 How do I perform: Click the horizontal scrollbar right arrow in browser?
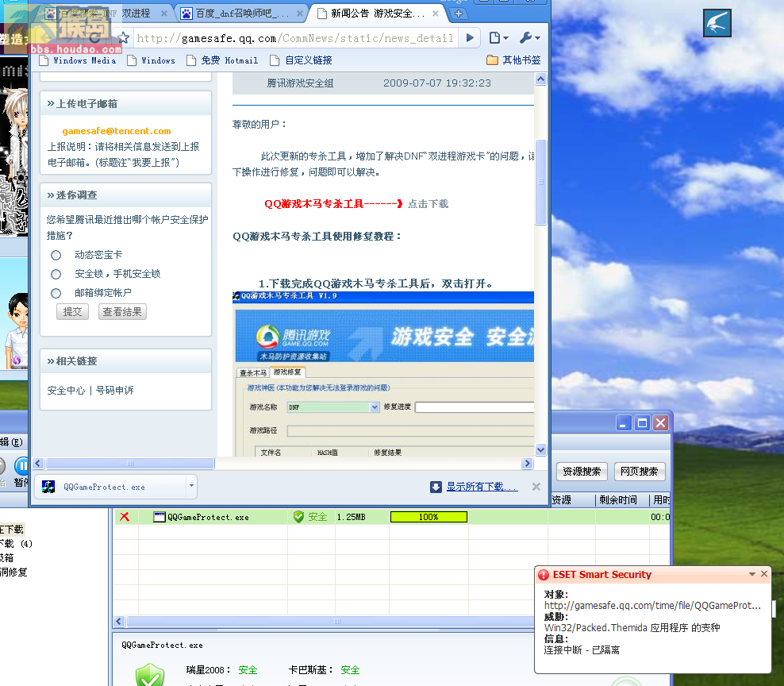(x=527, y=464)
